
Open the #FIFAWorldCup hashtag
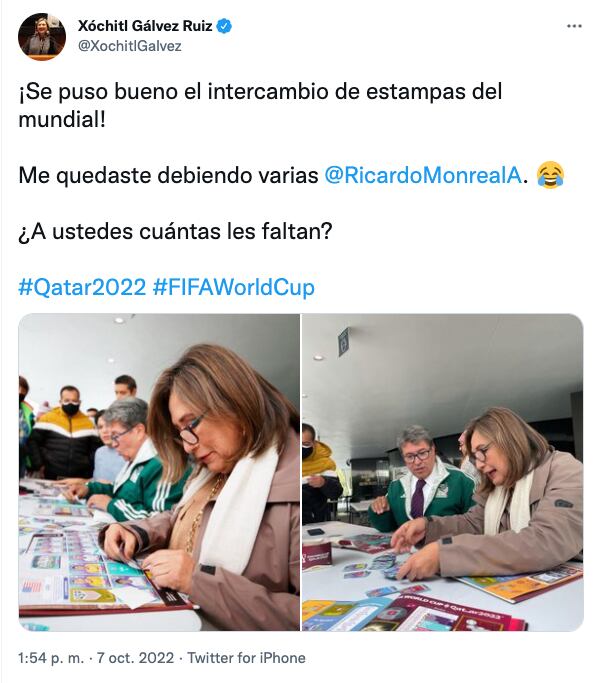[x=234, y=287]
